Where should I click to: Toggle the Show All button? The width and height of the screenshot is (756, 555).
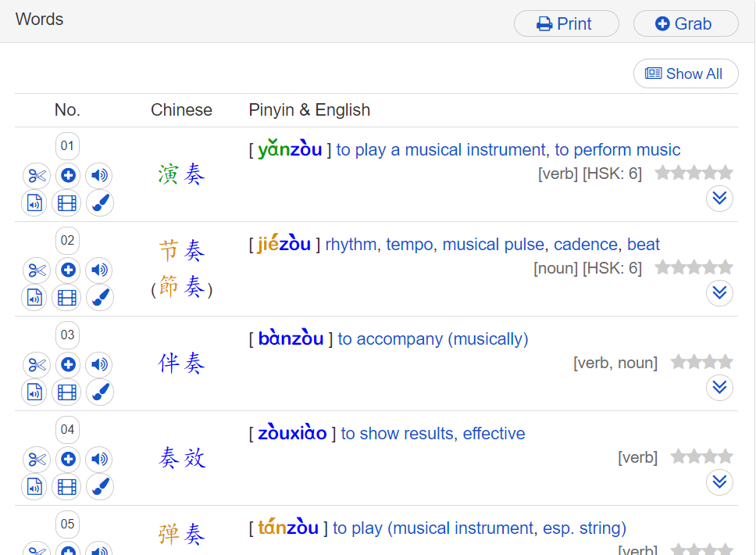(x=686, y=73)
